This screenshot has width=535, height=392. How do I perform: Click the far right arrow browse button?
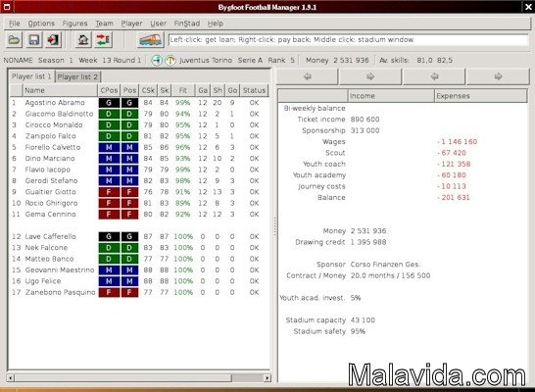coord(498,76)
